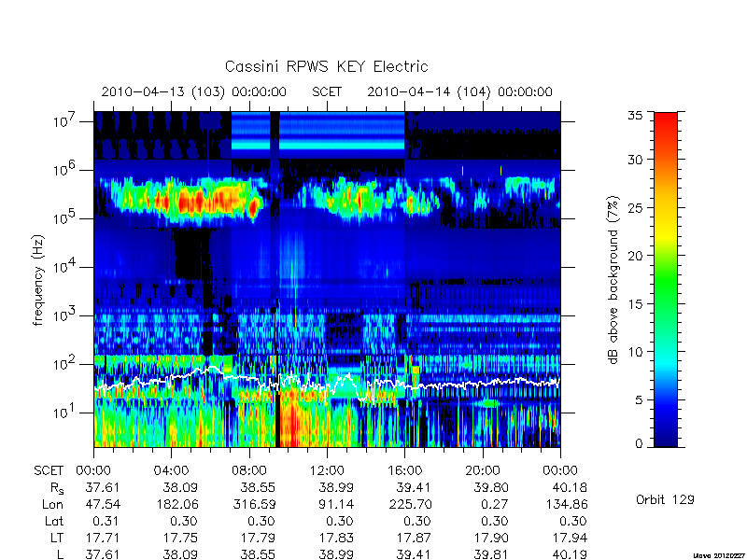747x560 pixels.
Task: Click the color bar value '5'
Action: (x=639, y=399)
